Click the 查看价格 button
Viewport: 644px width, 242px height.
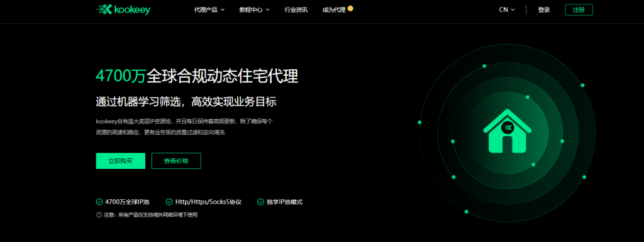point(176,161)
